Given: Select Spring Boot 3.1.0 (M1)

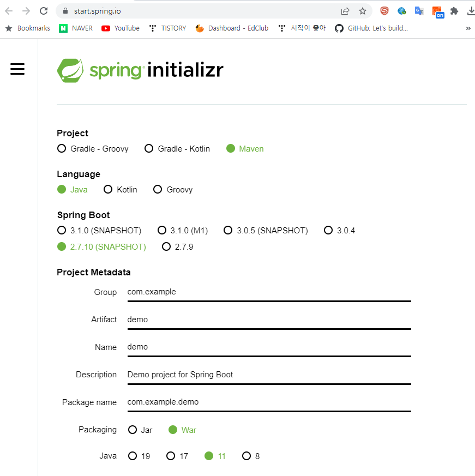Looking at the screenshot, I should coord(183,231).
